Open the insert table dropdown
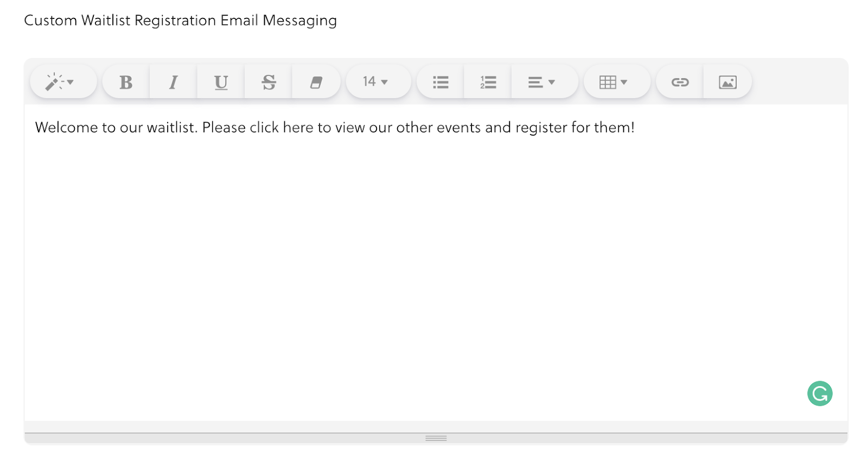Viewport: 868px width, 461px height. pyautogui.click(x=616, y=82)
